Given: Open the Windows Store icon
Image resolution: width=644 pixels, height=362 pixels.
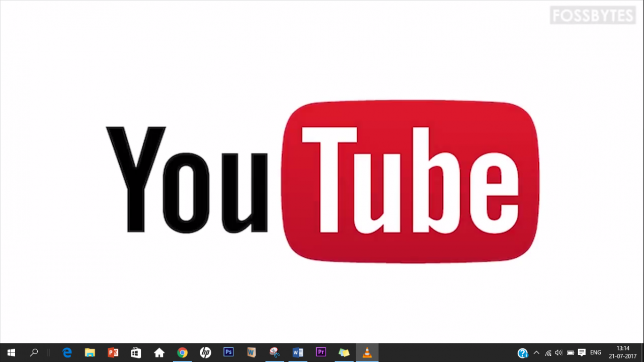Looking at the screenshot, I should (x=136, y=352).
